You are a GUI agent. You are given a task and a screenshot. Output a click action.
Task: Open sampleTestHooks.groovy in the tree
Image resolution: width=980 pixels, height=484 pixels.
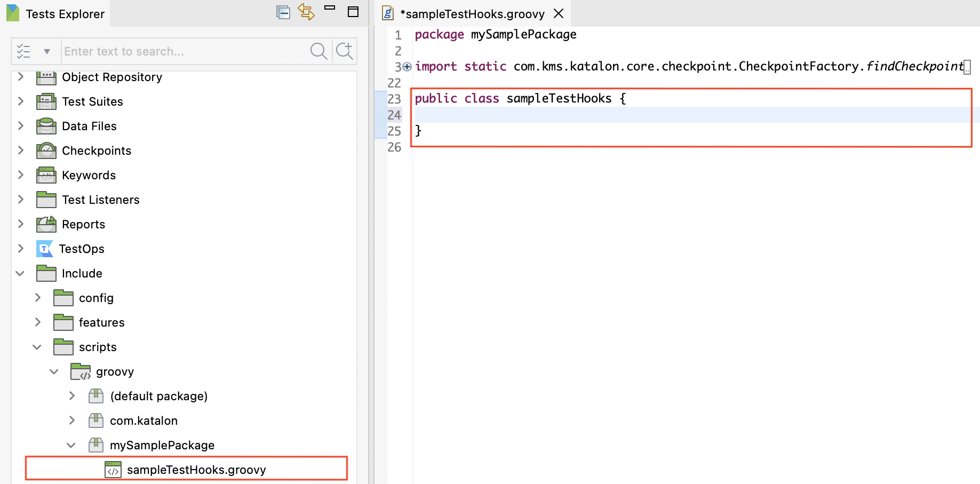pyautogui.click(x=196, y=470)
